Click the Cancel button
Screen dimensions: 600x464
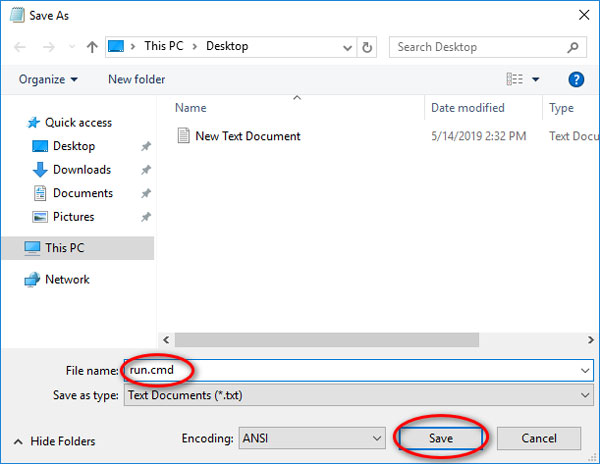(539, 438)
